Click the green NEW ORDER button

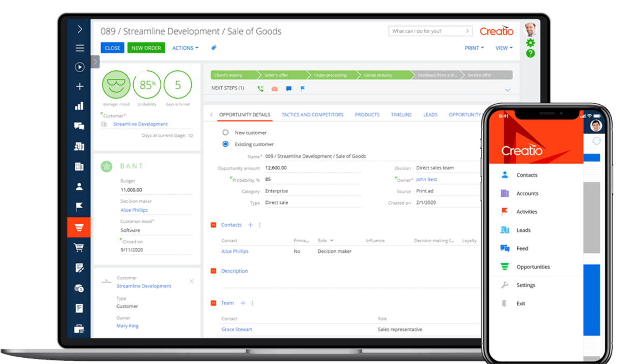(x=146, y=48)
